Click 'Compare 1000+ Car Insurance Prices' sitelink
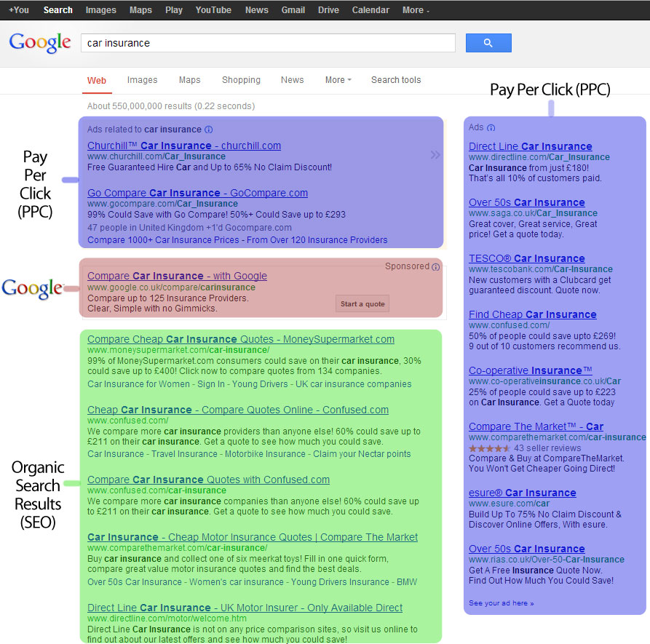The height and width of the screenshot is (644, 650). (166, 240)
